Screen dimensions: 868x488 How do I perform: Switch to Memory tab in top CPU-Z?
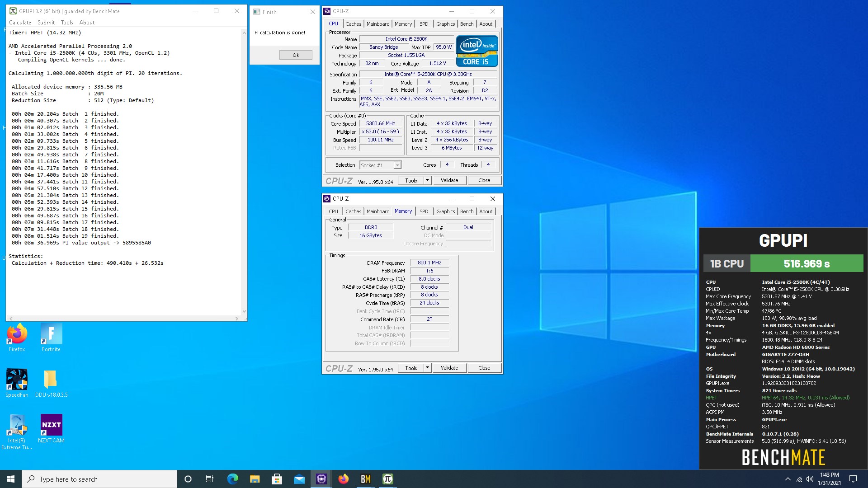[403, 24]
